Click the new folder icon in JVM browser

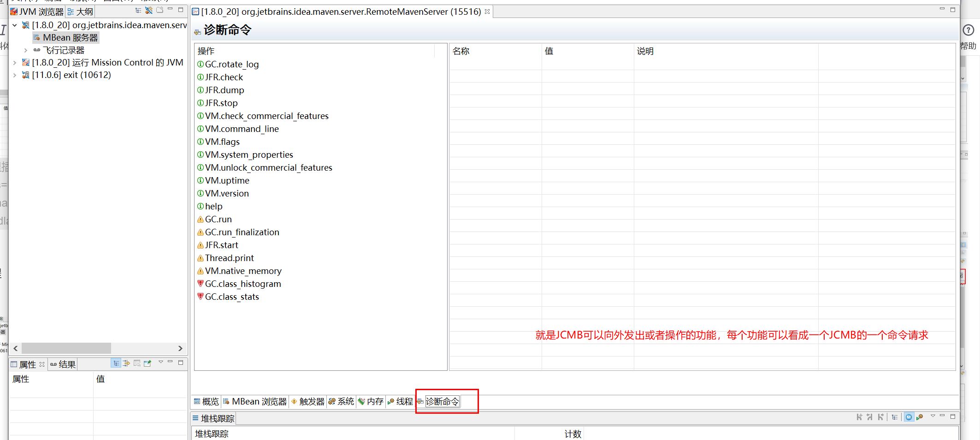(160, 10)
